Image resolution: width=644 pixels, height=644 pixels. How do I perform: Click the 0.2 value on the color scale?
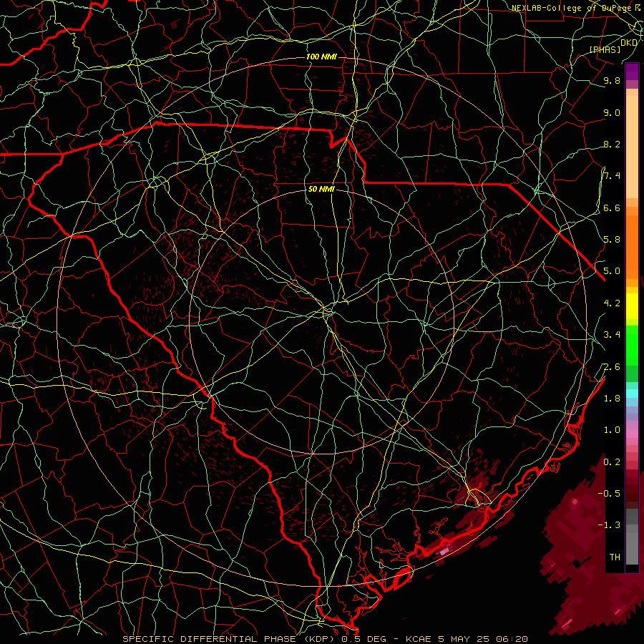click(612, 462)
